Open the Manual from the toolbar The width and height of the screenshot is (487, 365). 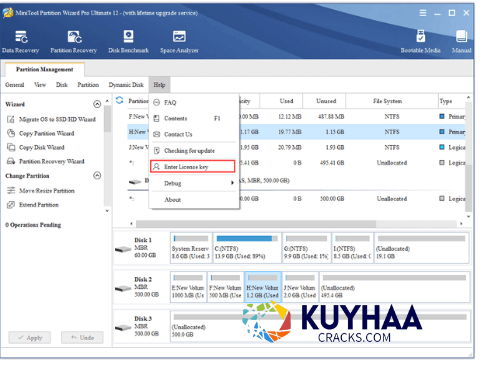pyautogui.click(x=461, y=42)
